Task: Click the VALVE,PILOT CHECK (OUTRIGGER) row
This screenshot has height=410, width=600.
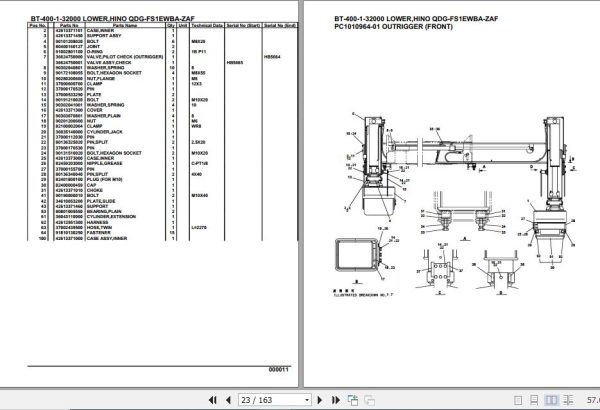Action: click(x=163, y=57)
